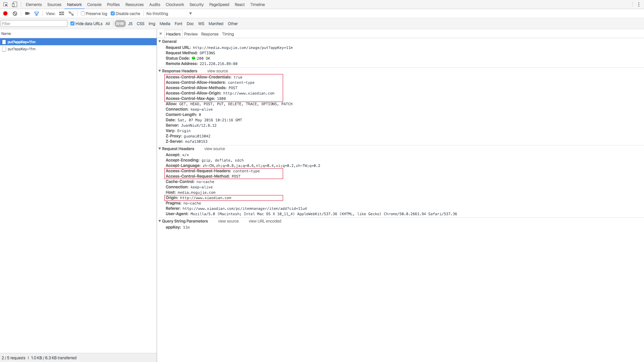Open the Timing tab of request
The height and width of the screenshot is (362, 644).
(228, 34)
